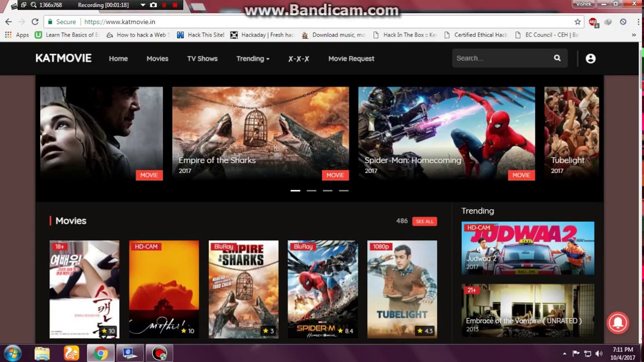Open the Hackaday bookmark
The width and height of the screenshot is (644, 362).
click(262, 35)
